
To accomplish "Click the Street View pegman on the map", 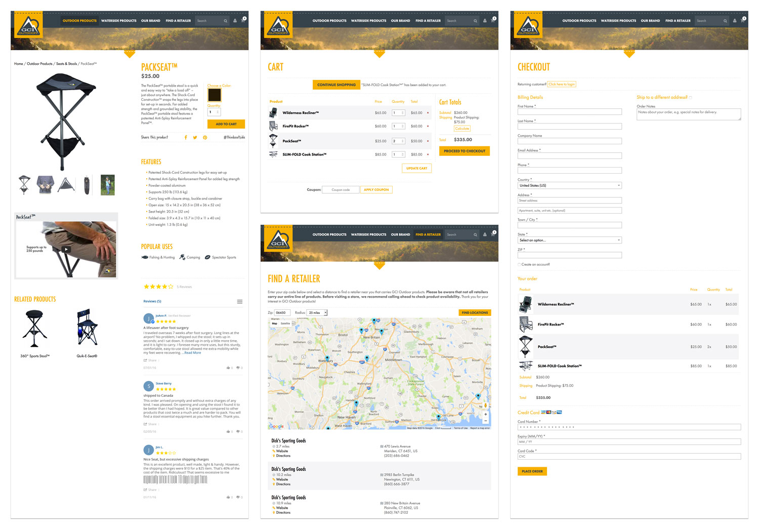I will point(486,405).
